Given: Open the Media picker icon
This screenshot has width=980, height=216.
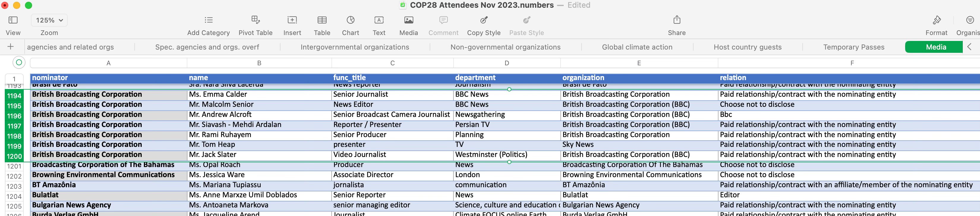Looking at the screenshot, I should (x=409, y=20).
